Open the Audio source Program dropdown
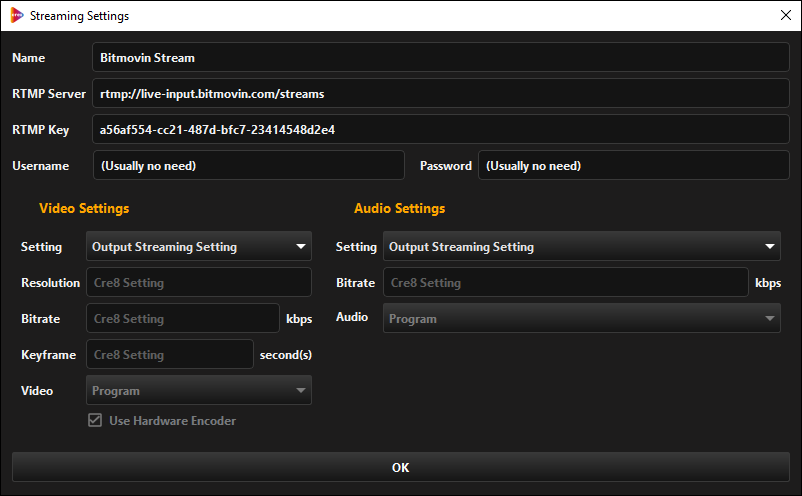 582,318
